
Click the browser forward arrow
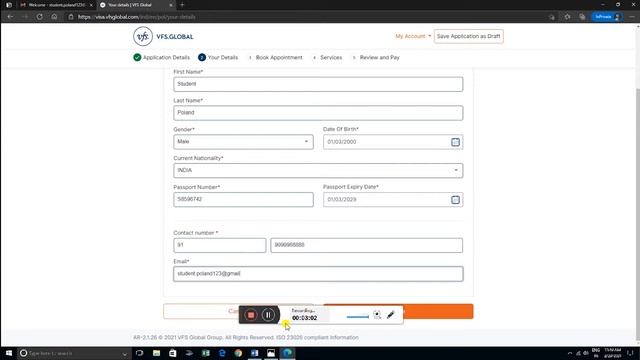point(25,17)
